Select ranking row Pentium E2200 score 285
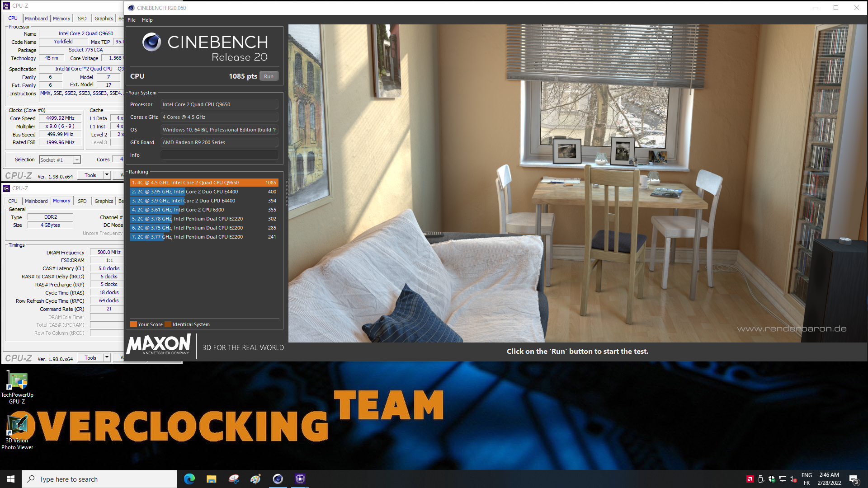Viewport: 868px width, 488px height. pyautogui.click(x=204, y=228)
